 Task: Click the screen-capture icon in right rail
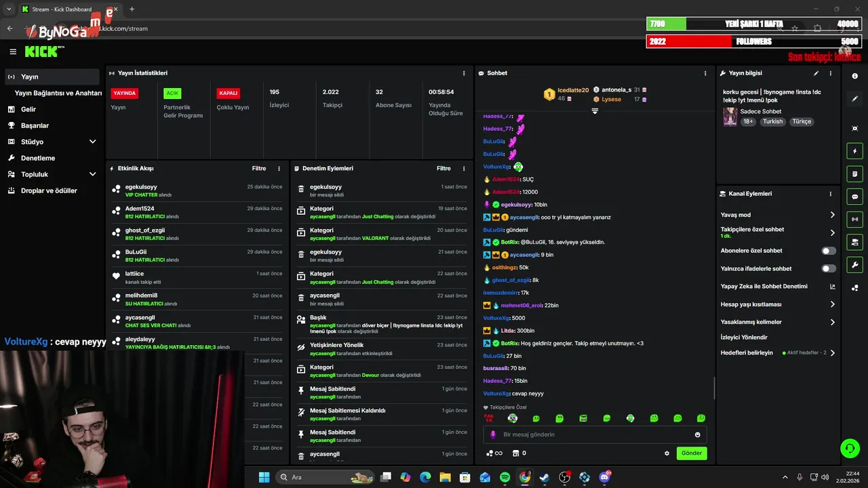(x=855, y=128)
